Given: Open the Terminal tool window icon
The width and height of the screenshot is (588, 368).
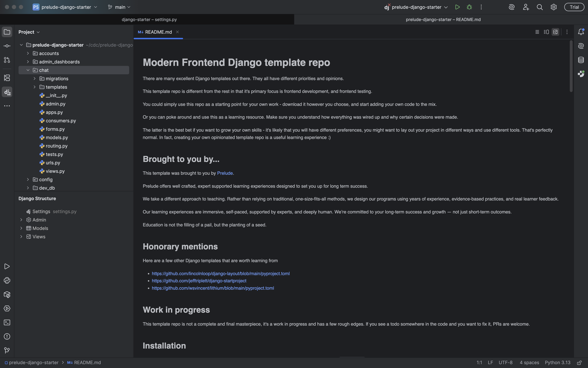Looking at the screenshot, I should tap(7, 322).
